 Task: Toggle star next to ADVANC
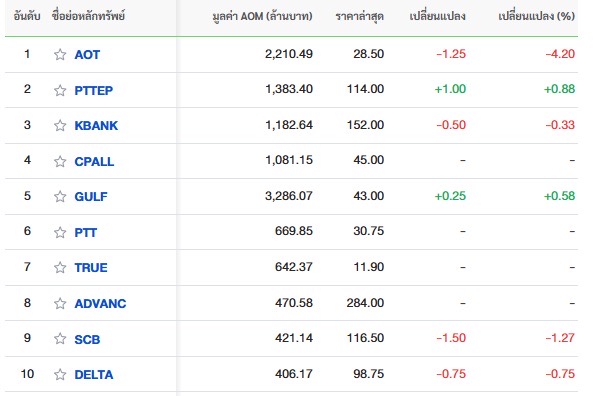60,303
